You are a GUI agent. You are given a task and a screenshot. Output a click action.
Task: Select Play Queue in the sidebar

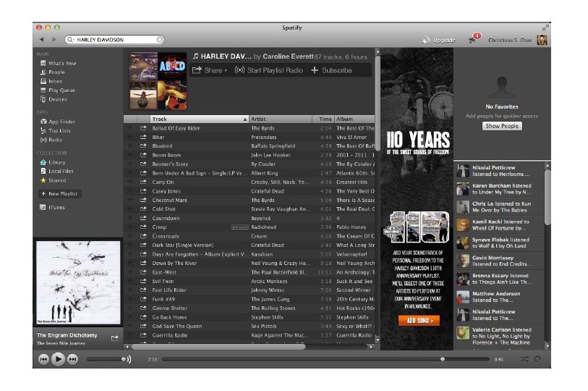pyautogui.click(x=61, y=91)
